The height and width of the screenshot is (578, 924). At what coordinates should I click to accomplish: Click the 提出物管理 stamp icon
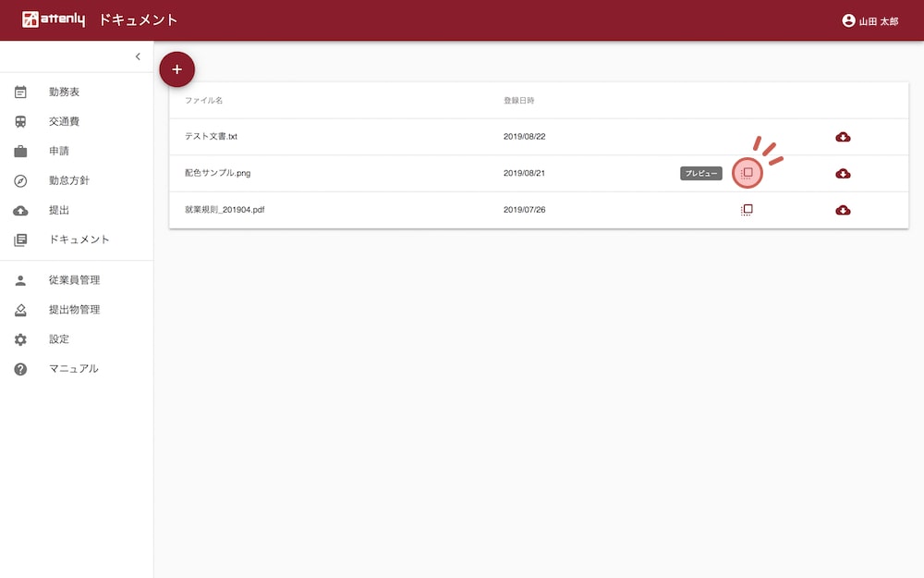pos(20,310)
